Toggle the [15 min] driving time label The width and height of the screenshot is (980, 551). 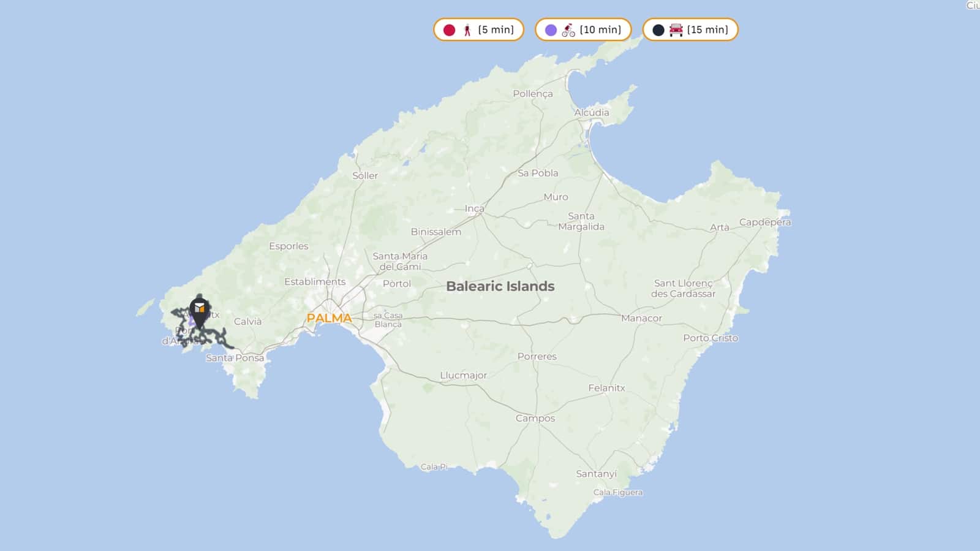pos(707,30)
